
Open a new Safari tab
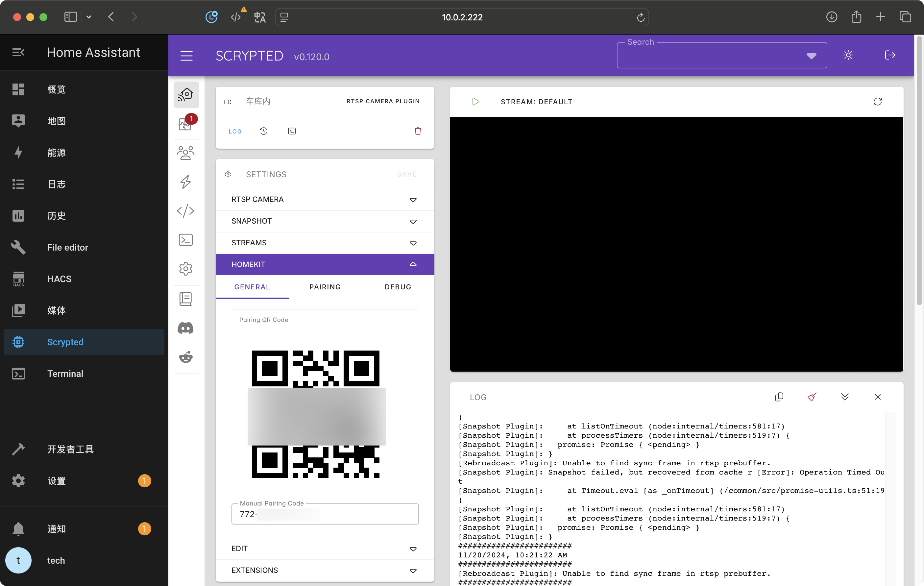880,17
